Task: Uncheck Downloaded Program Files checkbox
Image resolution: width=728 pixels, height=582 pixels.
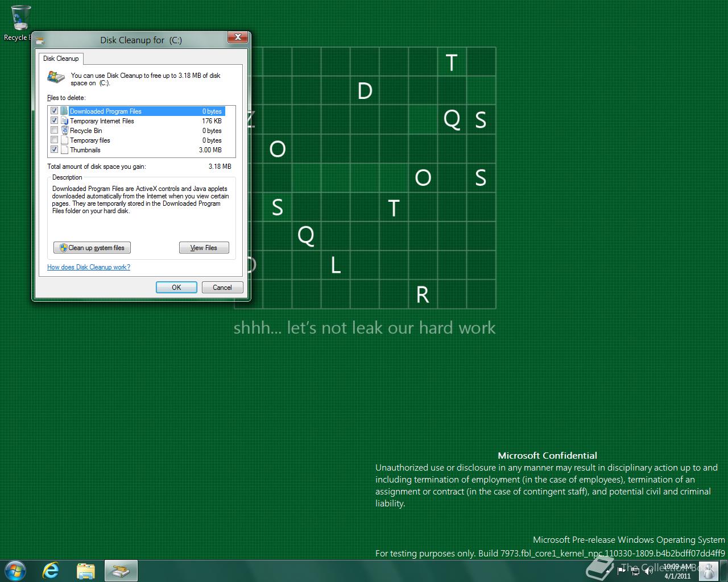Action: (55, 111)
